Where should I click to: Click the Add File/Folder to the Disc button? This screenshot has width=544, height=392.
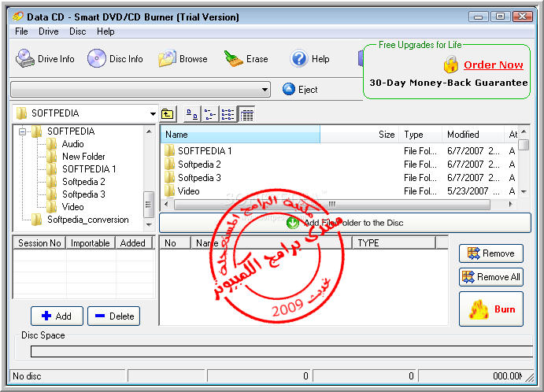(345, 223)
